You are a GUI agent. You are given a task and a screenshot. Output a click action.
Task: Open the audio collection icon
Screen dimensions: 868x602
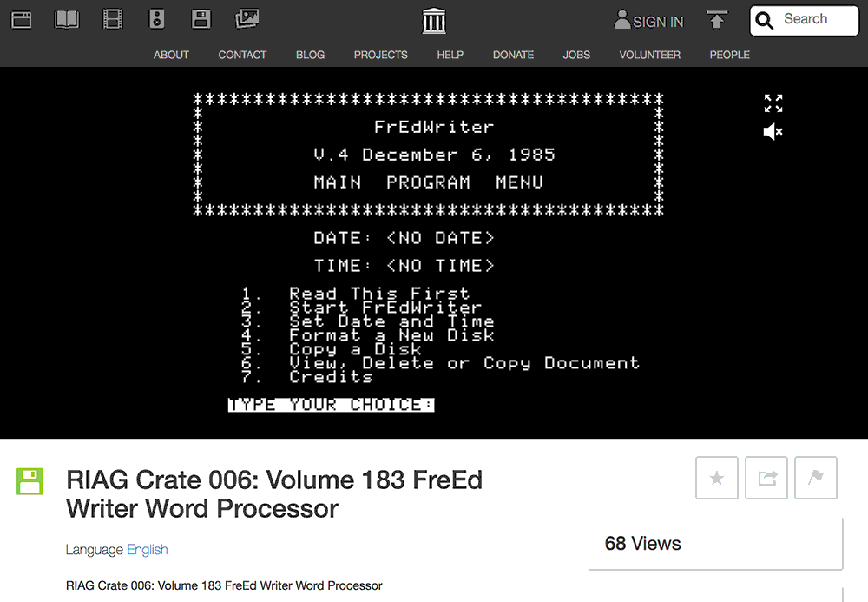point(156,18)
